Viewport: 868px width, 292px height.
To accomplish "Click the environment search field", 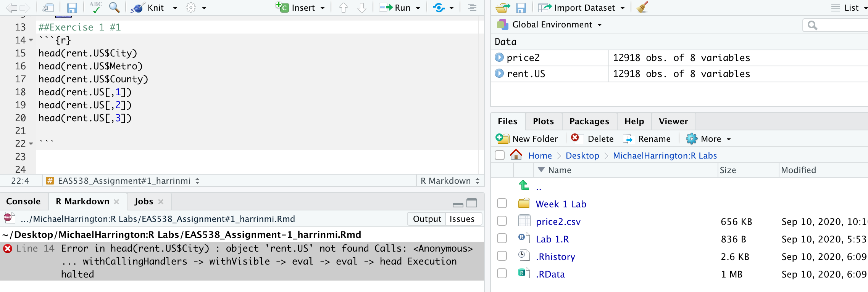I will [x=836, y=25].
